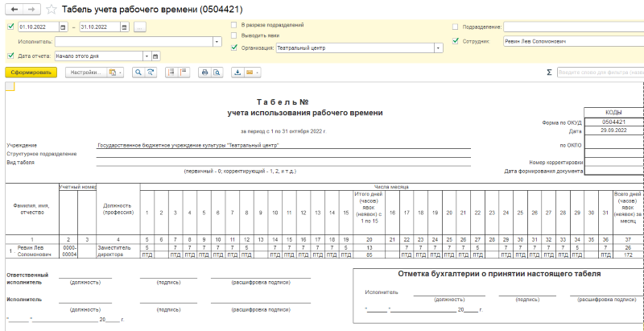Toggle the period date range checkbox
The height and width of the screenshot is (331, 644).
10,27
